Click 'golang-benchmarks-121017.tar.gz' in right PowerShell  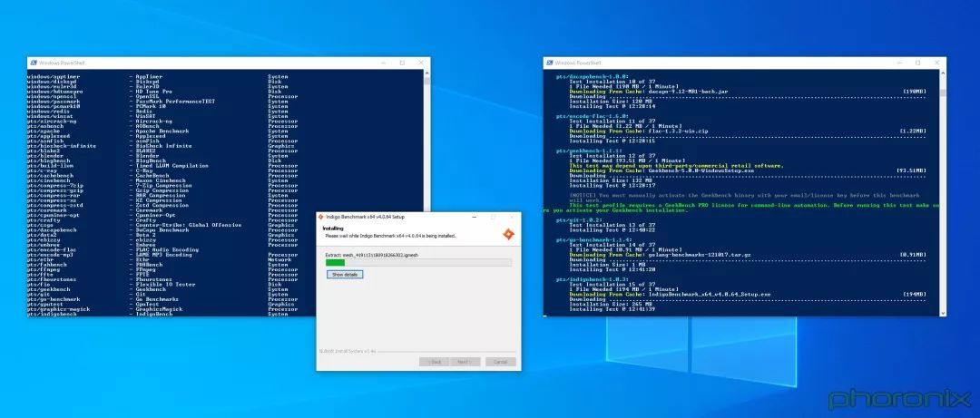[x=700, y=255]
